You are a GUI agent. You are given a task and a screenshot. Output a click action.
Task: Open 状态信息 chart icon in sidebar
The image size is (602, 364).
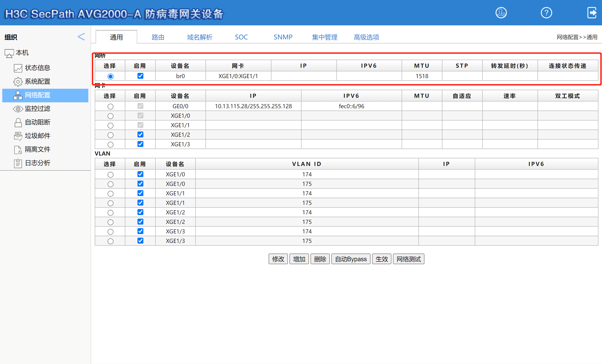(x=18, y=68)
